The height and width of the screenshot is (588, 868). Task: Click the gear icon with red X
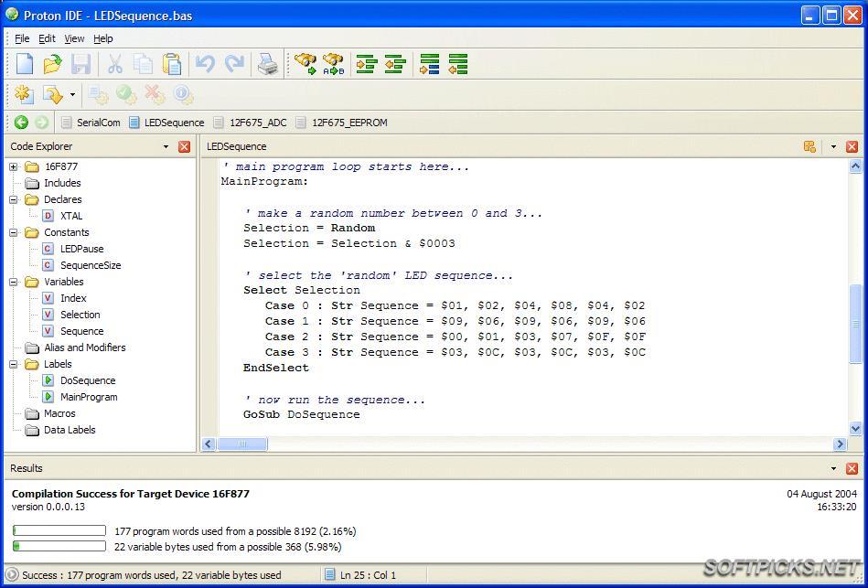pyautogui.click(x=155, y=95)
